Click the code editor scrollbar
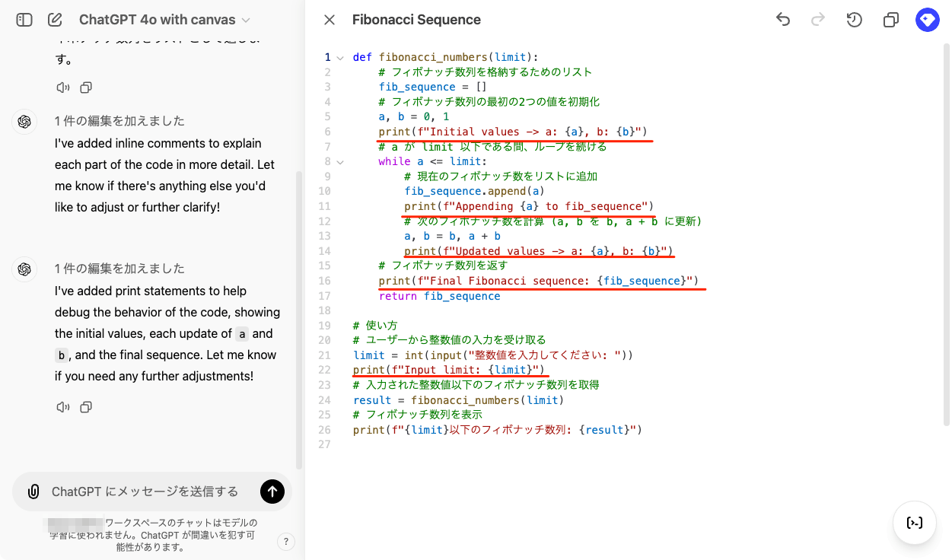 pyautogui.click(x=947, y=236)
